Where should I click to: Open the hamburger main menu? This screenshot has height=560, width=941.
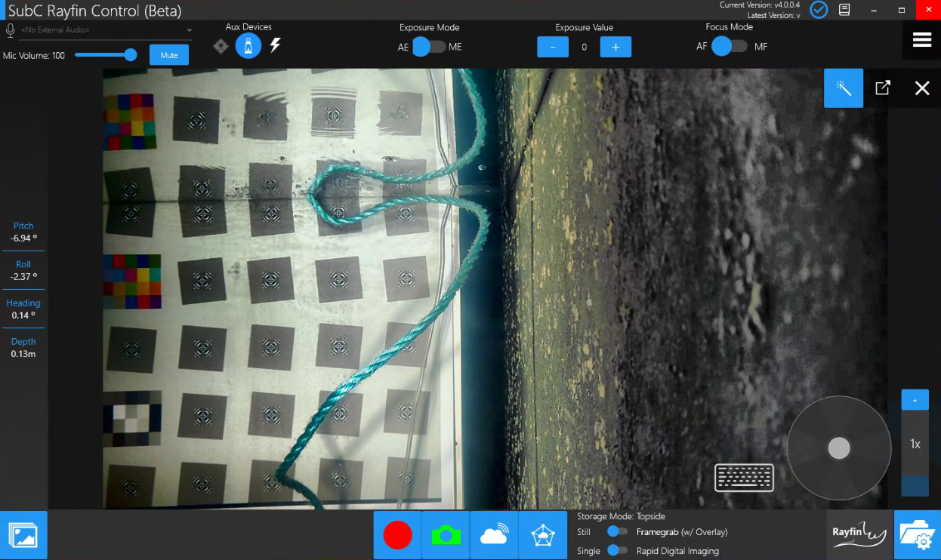tap(921, 40)
